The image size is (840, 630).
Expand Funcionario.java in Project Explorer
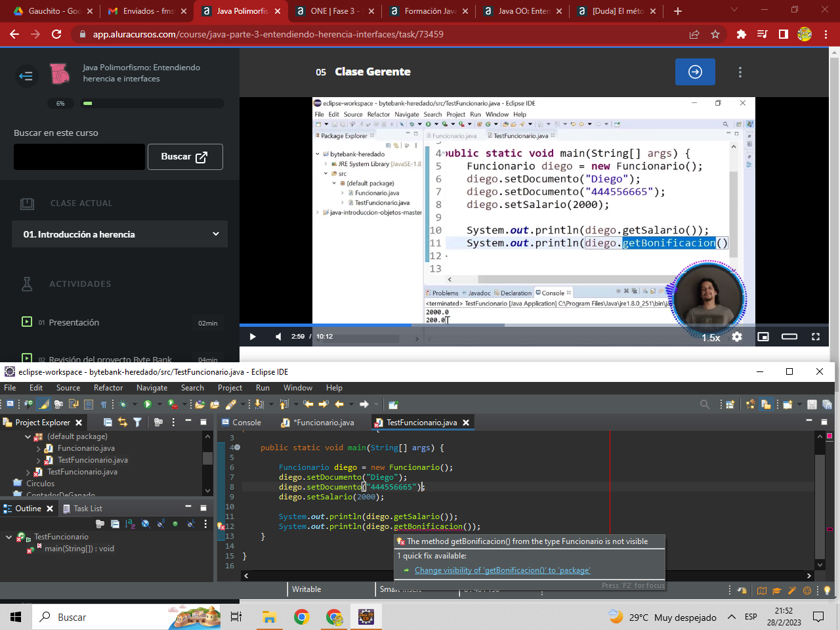pyautogui.click(x=38, y=449)
